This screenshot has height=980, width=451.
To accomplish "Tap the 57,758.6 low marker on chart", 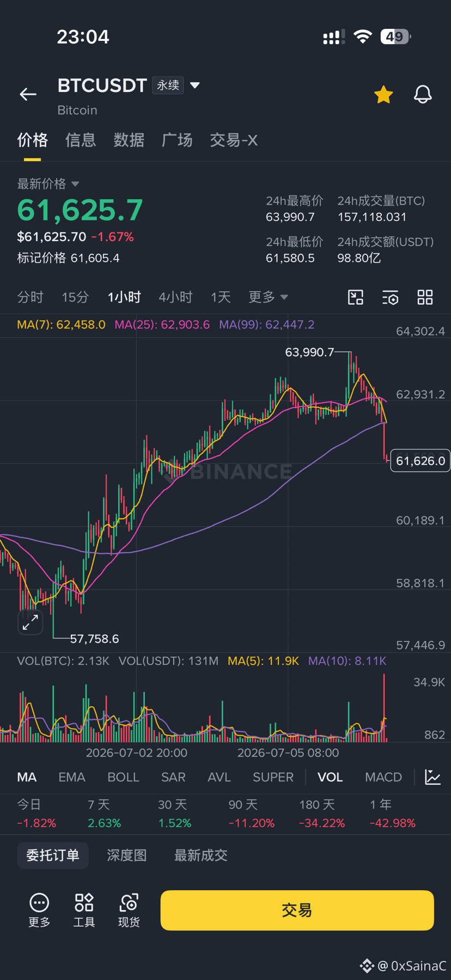I will (94, 639).
